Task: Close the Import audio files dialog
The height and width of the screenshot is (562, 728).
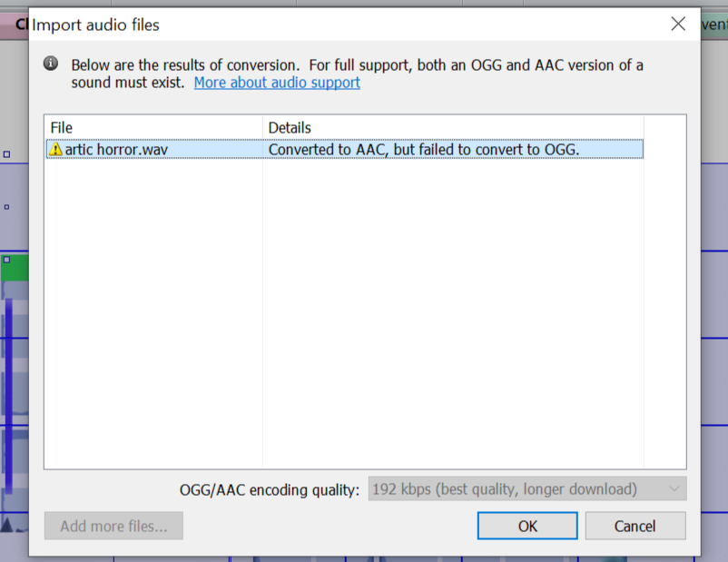Action: [678, 24]
